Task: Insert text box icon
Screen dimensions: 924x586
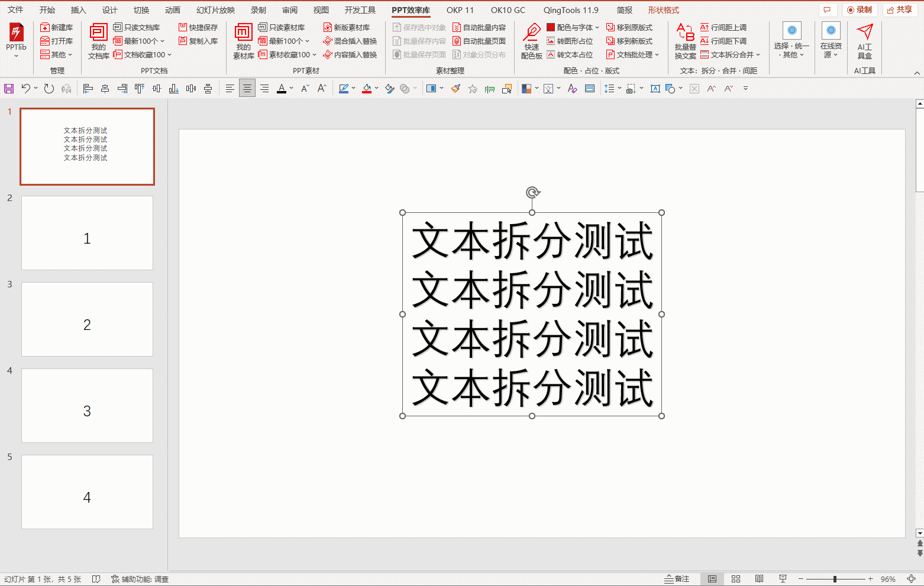Action: [655, 89]
